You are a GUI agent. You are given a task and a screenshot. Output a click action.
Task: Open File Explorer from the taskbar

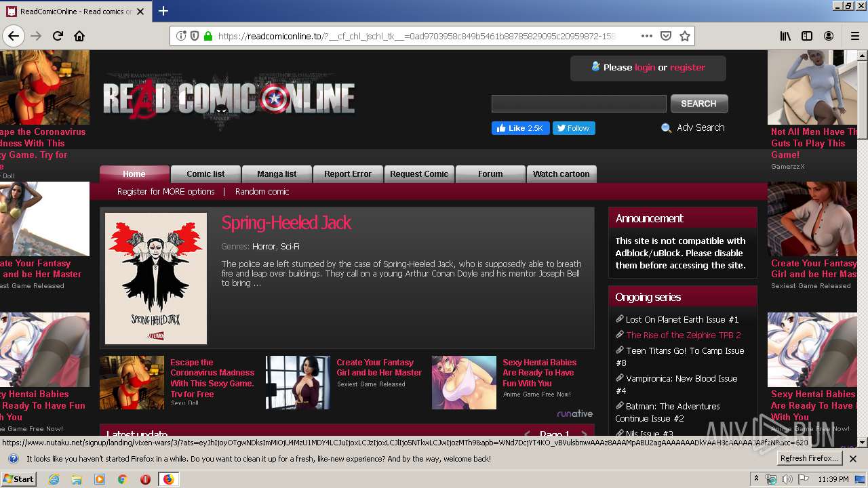77,479
